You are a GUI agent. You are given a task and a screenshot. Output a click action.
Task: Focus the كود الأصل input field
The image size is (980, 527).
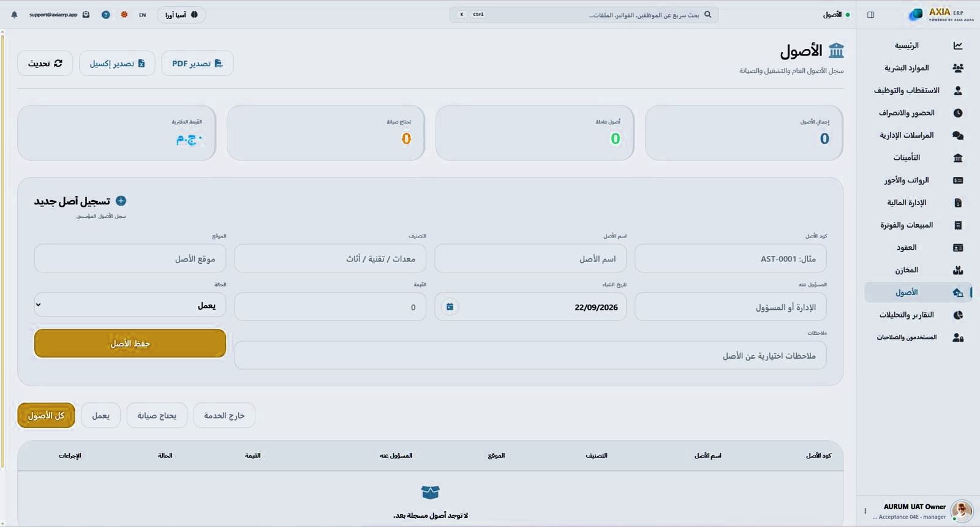(731, 258)
